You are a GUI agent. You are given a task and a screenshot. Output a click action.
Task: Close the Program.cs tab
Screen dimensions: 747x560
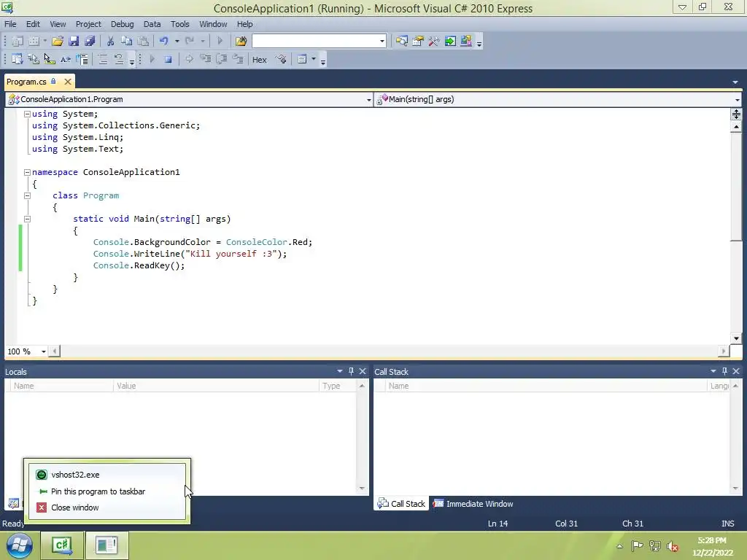point(68,82)
